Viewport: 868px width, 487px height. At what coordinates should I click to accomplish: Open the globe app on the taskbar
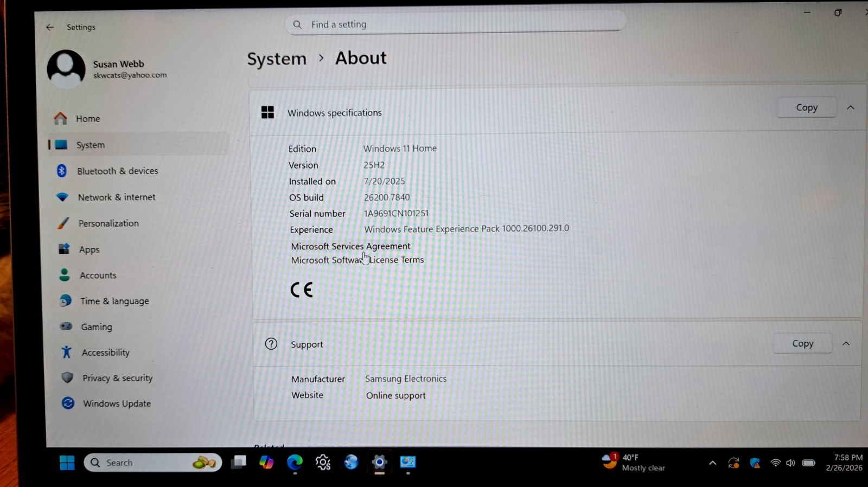(x=351, y=462)
